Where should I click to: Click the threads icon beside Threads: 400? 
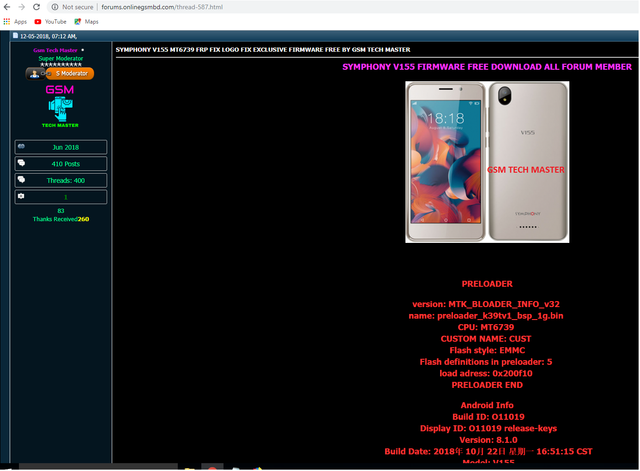[21, 180]
